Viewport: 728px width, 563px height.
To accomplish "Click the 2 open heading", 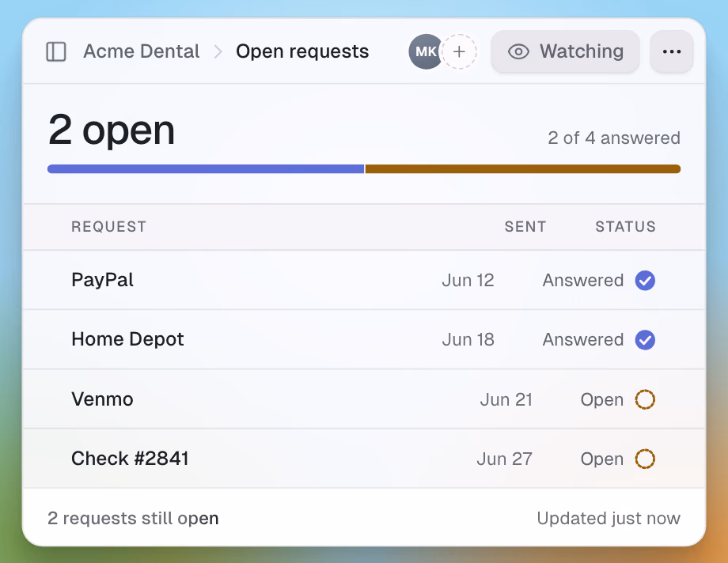I will 112,130.
